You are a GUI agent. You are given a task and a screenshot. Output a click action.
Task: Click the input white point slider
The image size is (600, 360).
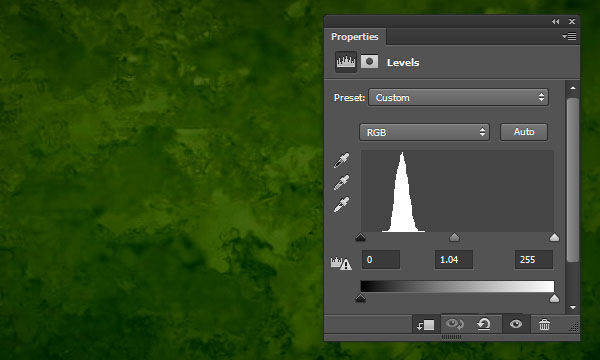[x=554, y=238]
